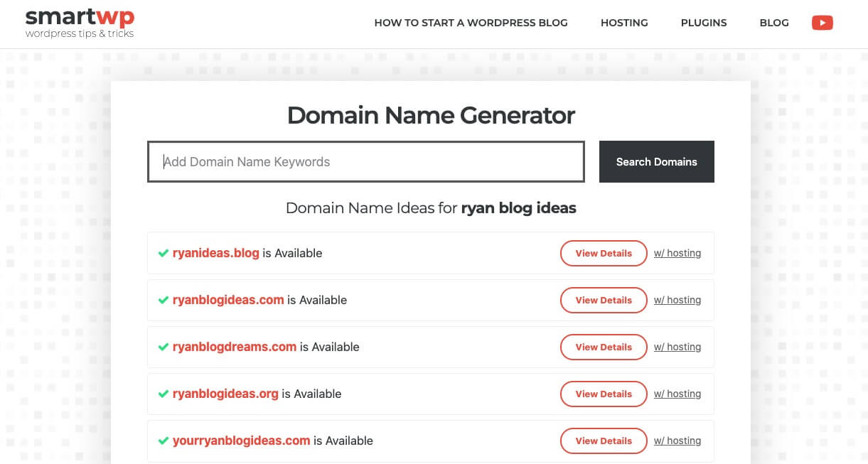Select the ryanblogdreams.com domain link

coord(233,347)
